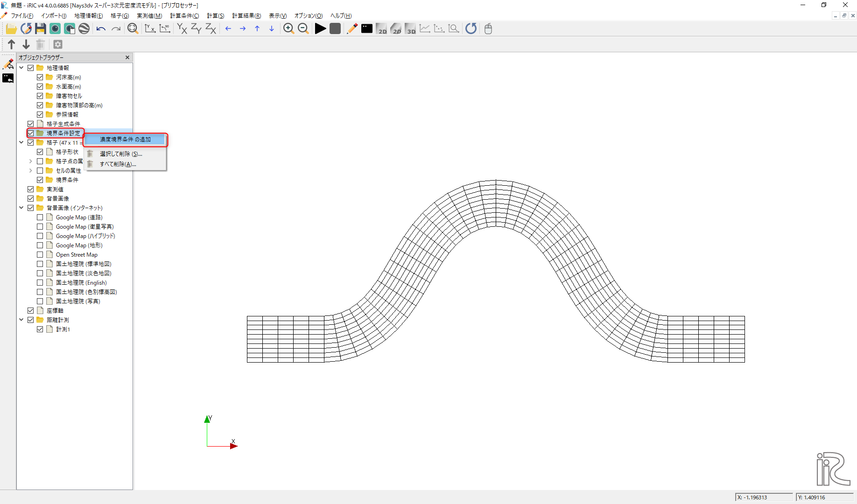Viewport: 857px width, 504px height.
Task: Select the 計測1 tree item
Action: [x=63, y=329]
